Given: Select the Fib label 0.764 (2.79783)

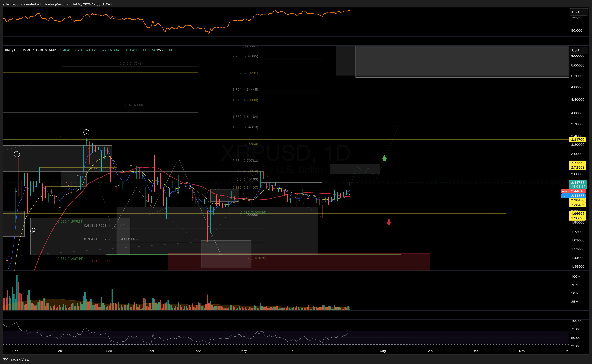Looking at the screenshot, I should [x=245, y=161].
